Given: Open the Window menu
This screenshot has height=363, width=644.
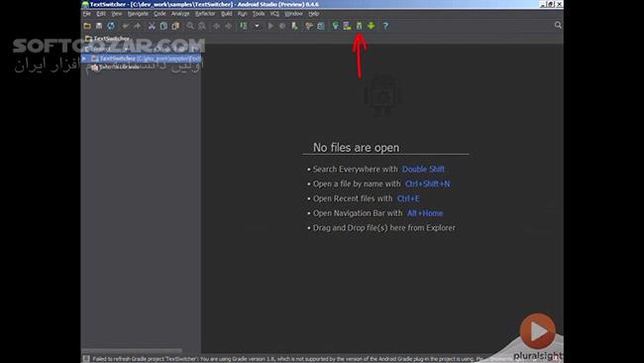Looking at the screenshot, I should coord(293,14).
